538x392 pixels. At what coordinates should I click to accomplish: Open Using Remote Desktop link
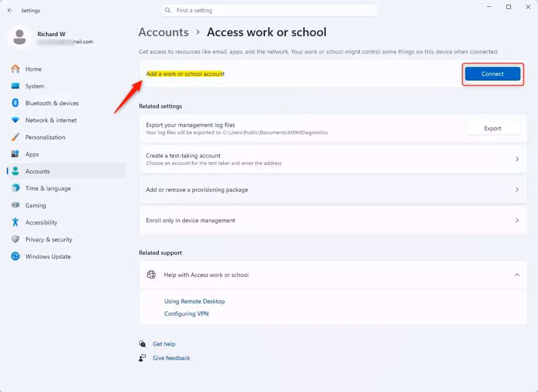pos(194,301)
